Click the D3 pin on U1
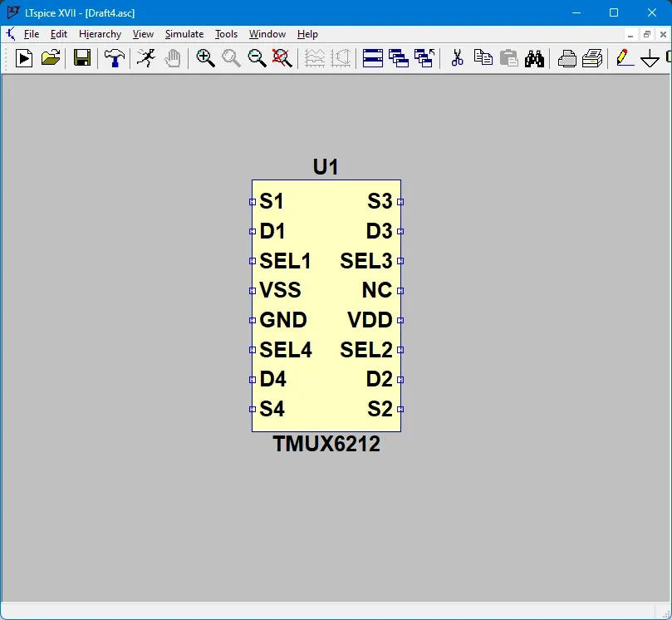672x620 pixels. tap(400, 231)
